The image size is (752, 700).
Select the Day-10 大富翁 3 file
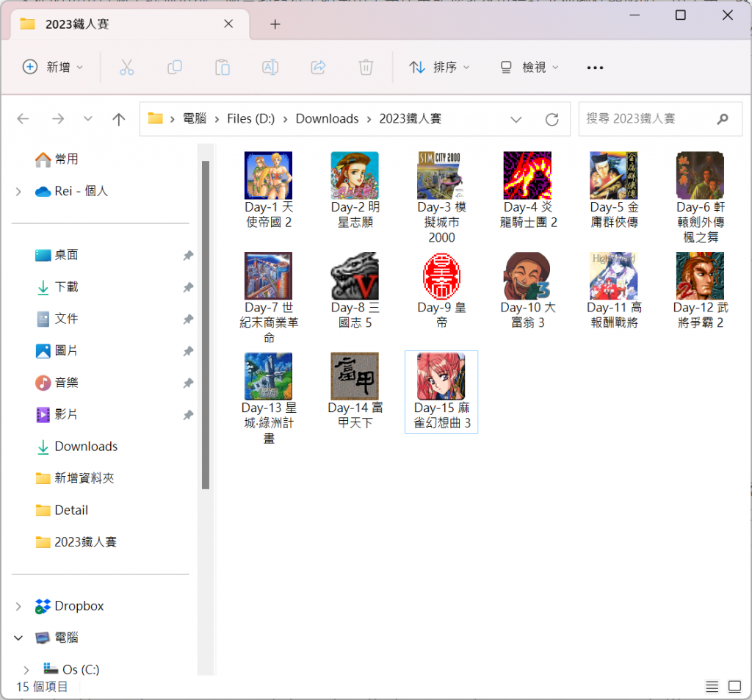tap(527, 291)
